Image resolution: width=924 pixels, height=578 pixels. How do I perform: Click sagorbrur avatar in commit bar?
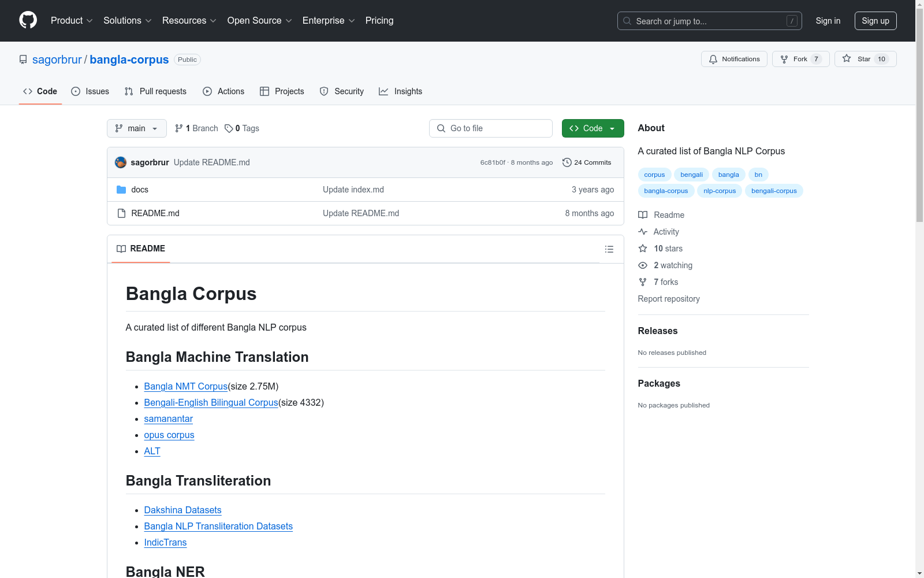pos(121,162)
